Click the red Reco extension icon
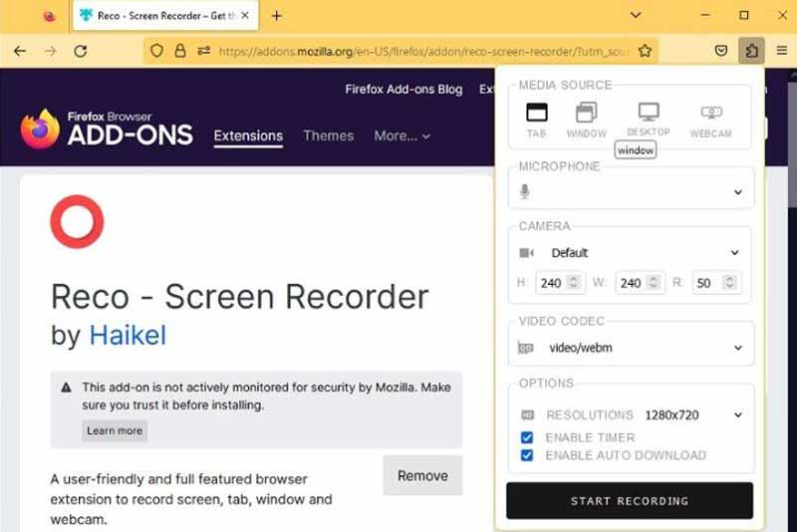The width and height of the screenshot is (797, 532). point(77,222)
